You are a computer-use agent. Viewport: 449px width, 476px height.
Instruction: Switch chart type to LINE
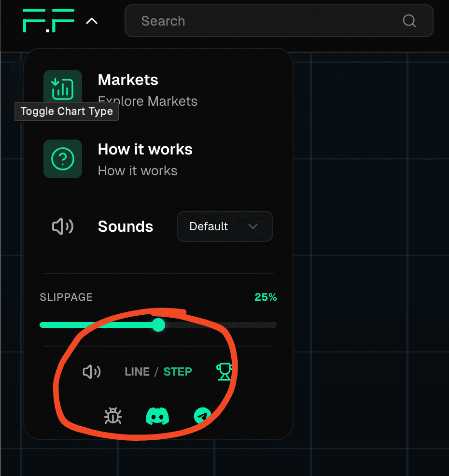coord(137,372)
